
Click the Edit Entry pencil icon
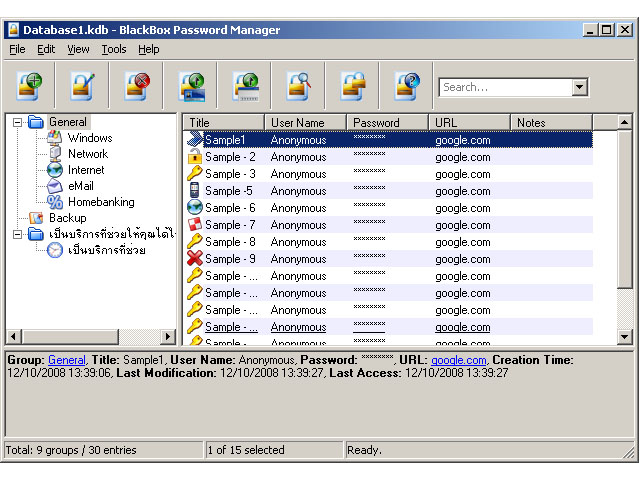(x=83, y=86)
